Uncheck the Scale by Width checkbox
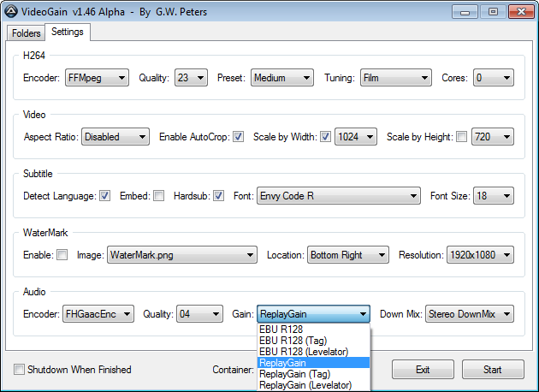Screen dimensions: 539x392 [325, 136]
